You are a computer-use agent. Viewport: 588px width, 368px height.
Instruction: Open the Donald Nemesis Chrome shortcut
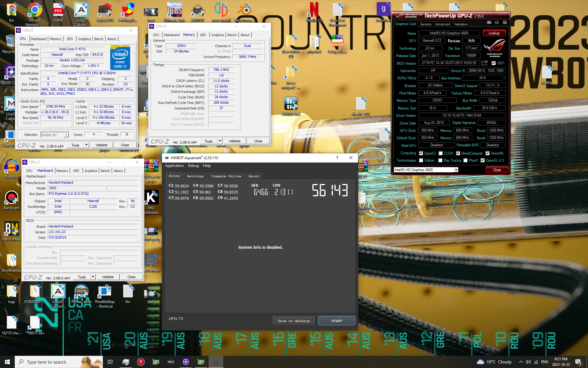(35, 14)
